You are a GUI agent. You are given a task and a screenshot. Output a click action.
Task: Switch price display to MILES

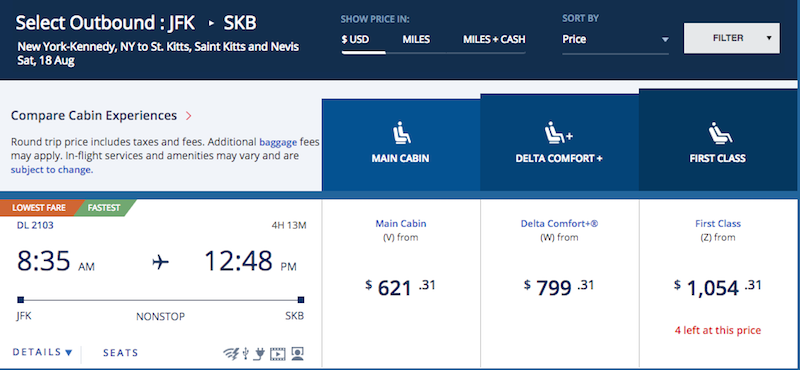[416, 39]
